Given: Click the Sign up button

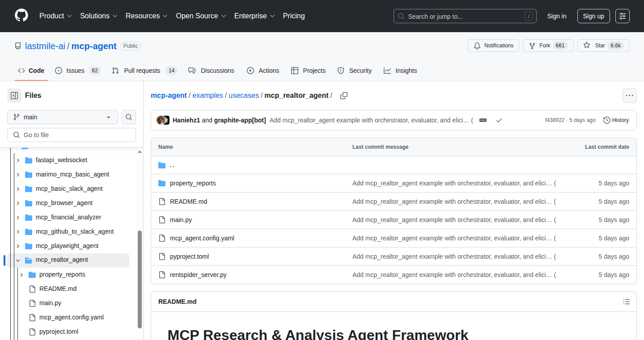Looking at the screenshot, I should [x=593, y=16].
